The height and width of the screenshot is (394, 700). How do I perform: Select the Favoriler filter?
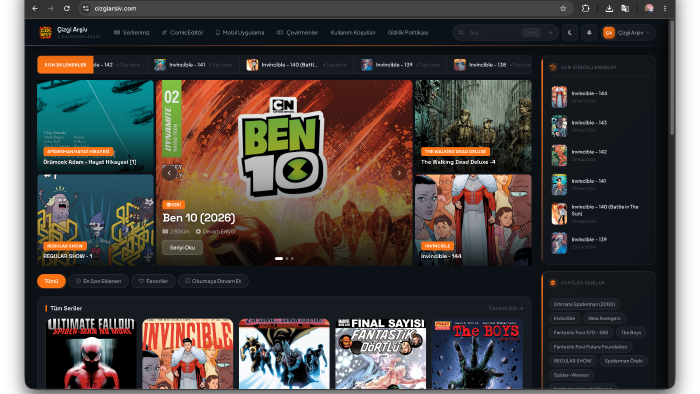[x=153, y=281]
